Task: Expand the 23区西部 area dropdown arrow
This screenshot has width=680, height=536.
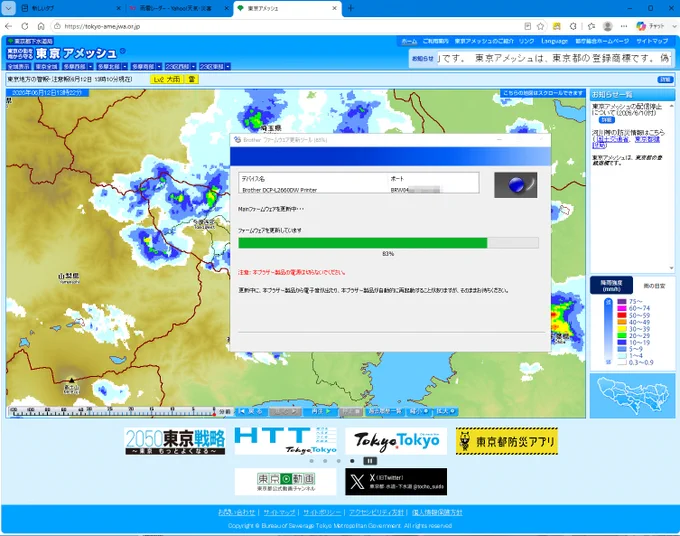Action: pyautogui.click(x=193, y=66)
